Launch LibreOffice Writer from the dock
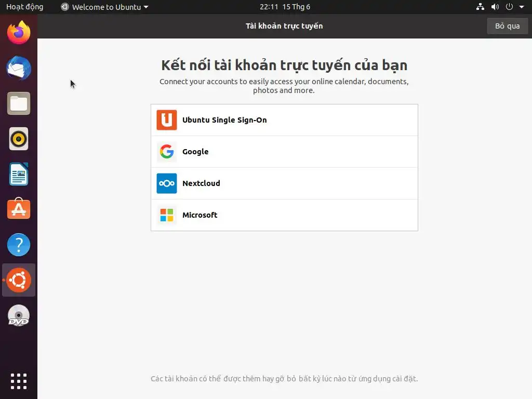 (19, 174)
